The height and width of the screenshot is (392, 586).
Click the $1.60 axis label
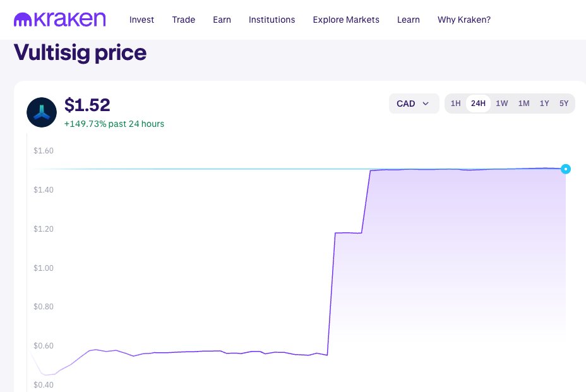[x=44, y=151]
